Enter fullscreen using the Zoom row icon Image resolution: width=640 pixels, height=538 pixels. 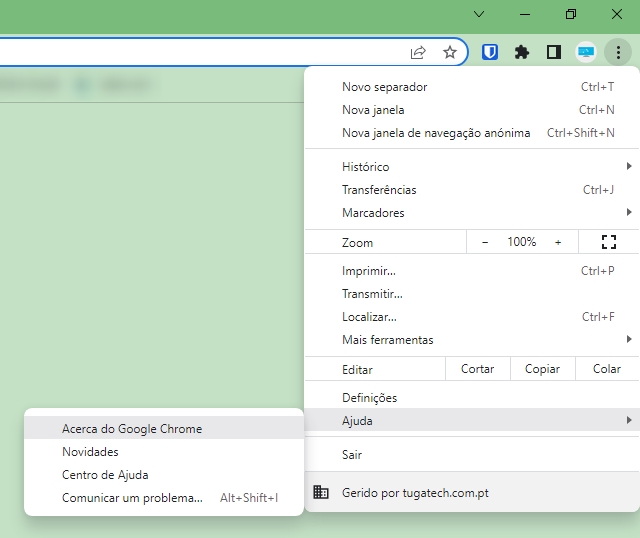[x=609, y=242]
